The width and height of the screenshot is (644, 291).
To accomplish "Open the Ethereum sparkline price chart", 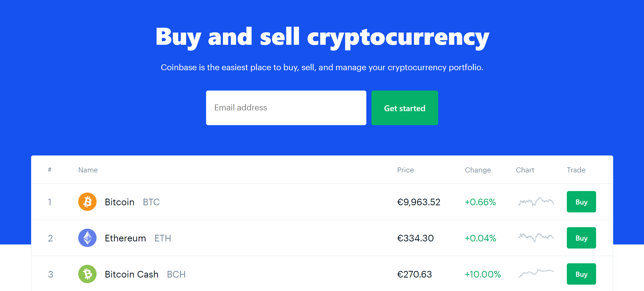I will click(536, 238).
